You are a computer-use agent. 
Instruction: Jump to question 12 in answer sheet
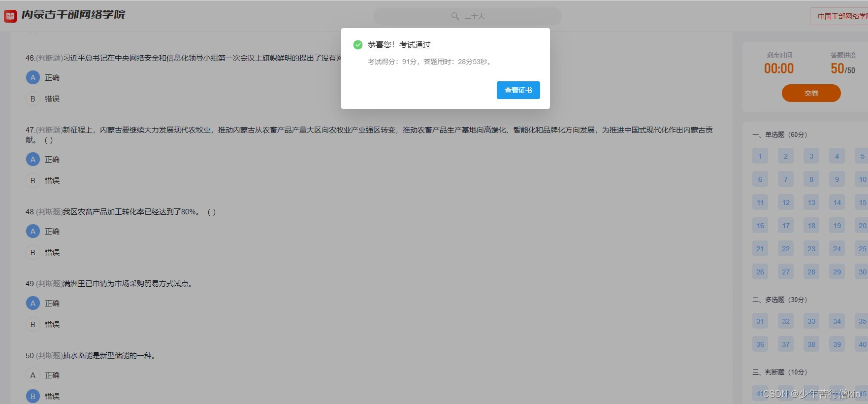point(786,202)
